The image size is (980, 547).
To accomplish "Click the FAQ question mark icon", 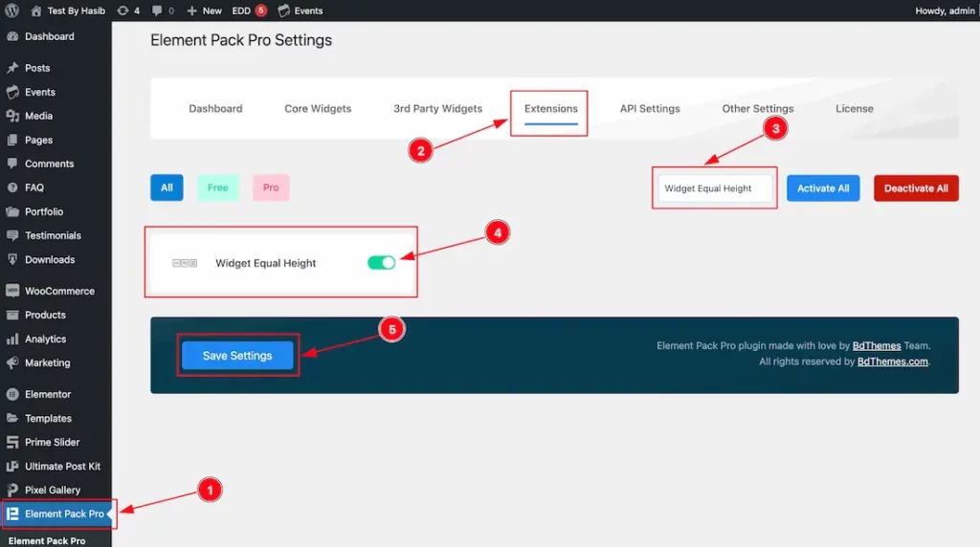I will [x=12, y=187].
